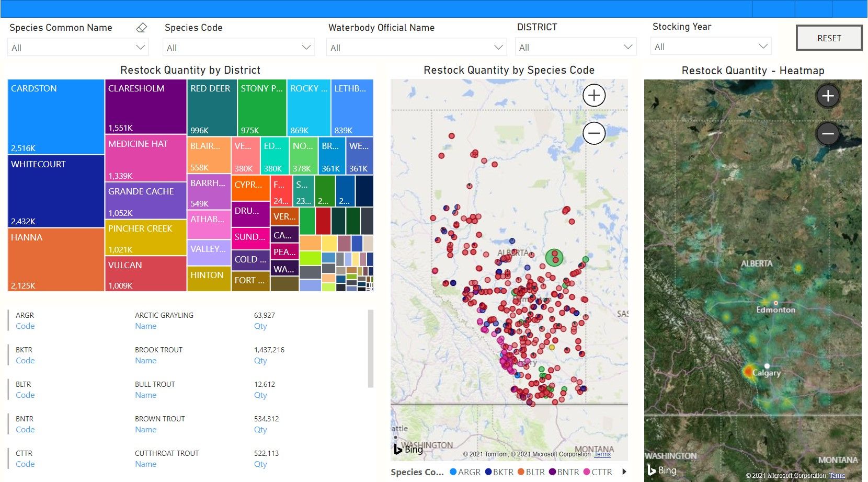Select the BROOK TROUT table row
Image resolution: width=868 pixels, height=482 pixels.
click(158, 350)
